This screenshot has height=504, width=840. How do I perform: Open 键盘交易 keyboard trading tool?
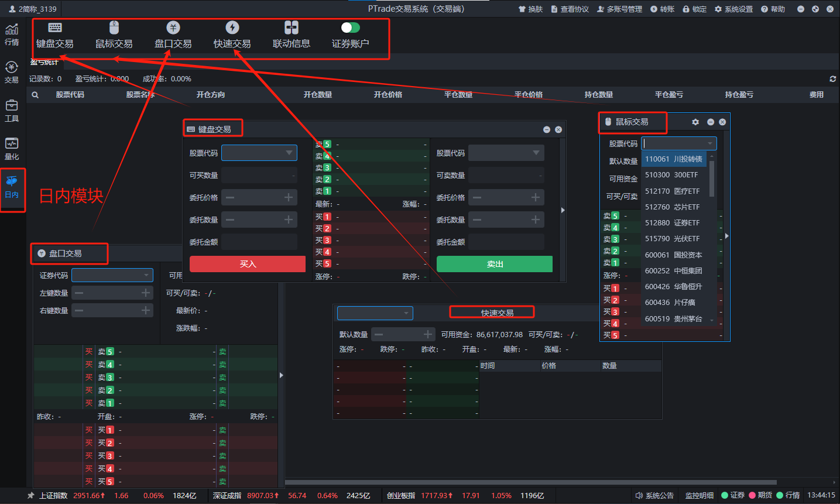tap(55, 36)
